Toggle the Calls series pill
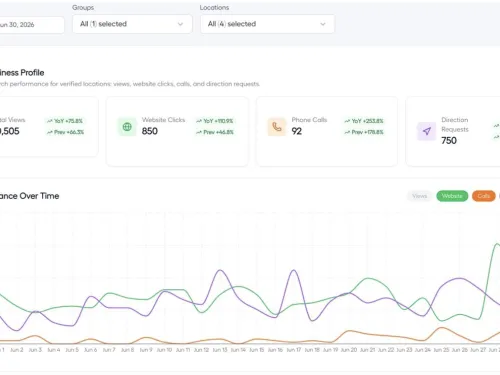This screenshot has height=375, width=500. point(483,196)
